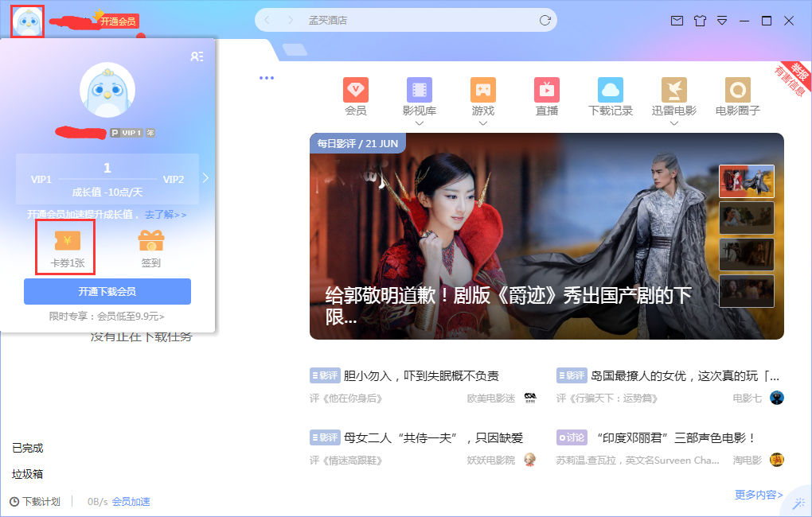
Task: Expand the dropdown under 影视库
Action: [x=420, y=123]
